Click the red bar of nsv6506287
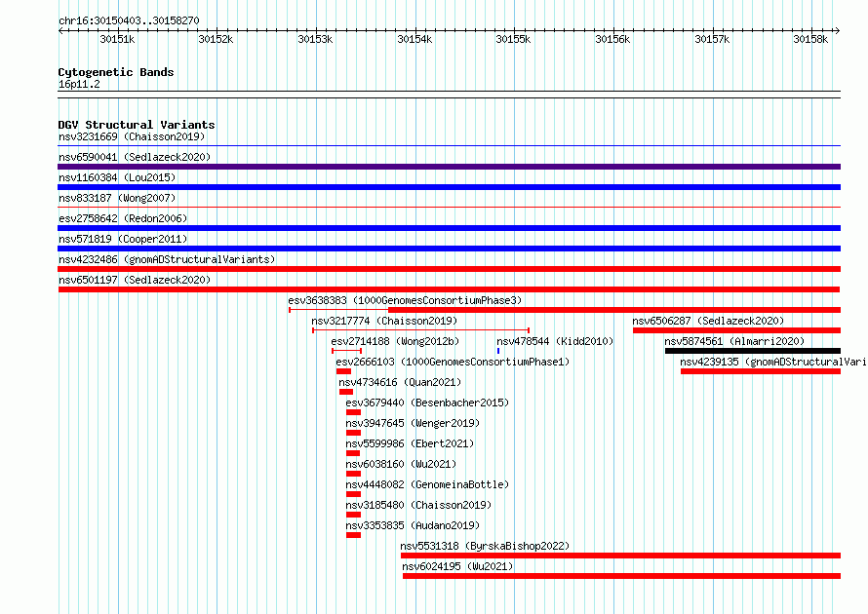The height and width of the screenshot is (614, 868). [x=736, y=330]
